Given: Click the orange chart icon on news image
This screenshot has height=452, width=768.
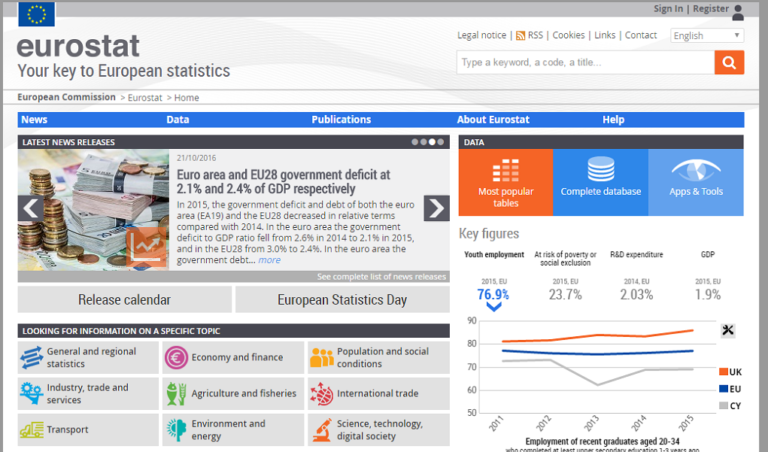Looking at the screenshot, I should 146,247.
